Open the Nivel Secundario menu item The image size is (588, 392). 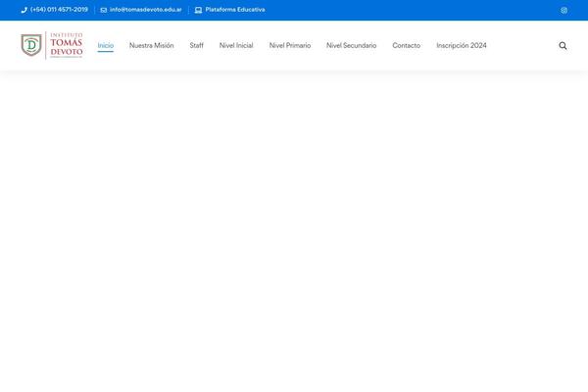351,45
